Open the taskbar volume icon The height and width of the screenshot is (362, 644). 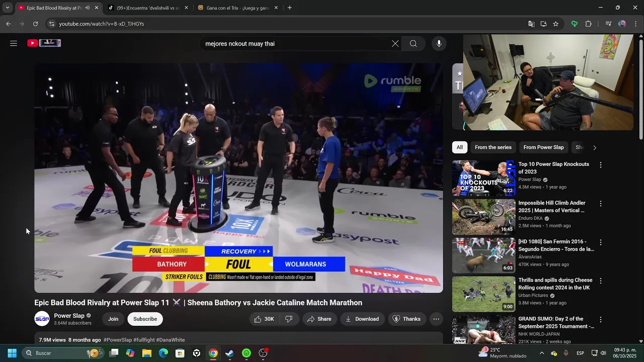click(603, 353)
